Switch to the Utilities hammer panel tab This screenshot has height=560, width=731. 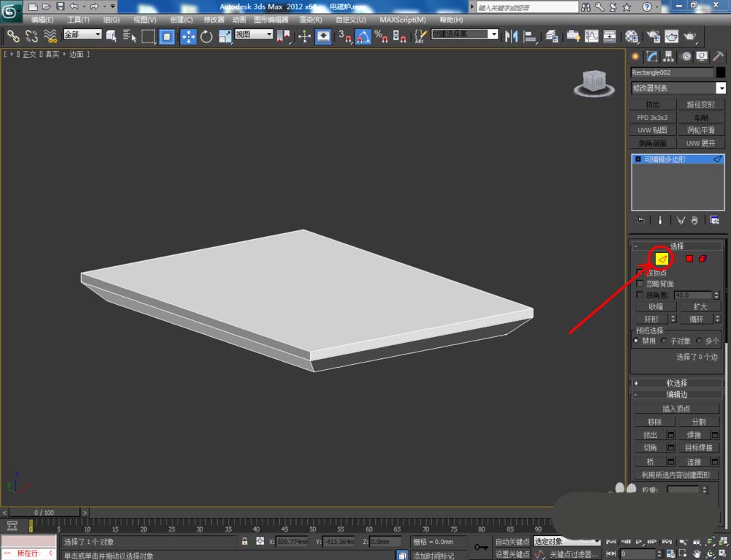pyautogui.click(x=718, y=56)
